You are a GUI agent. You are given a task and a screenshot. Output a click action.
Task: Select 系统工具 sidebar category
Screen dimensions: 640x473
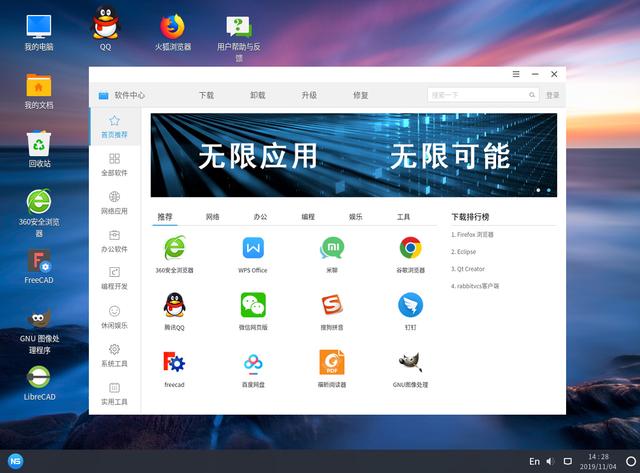click(x=115, y=355)
